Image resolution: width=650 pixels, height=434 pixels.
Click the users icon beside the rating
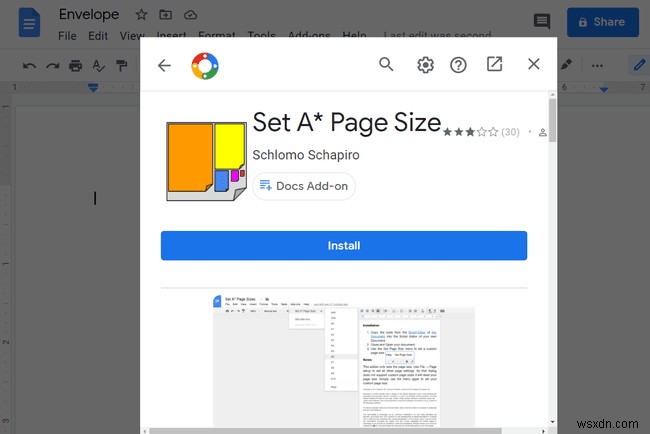pos(542,133)
